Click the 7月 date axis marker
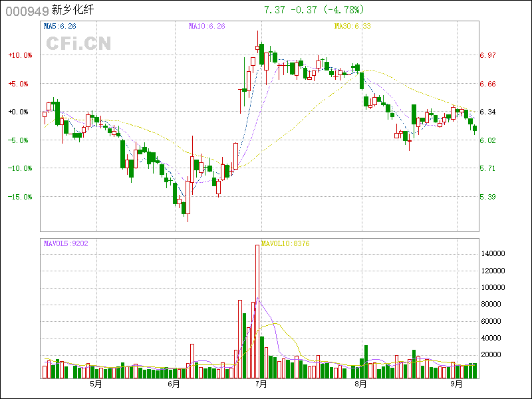 tap(261, 384)
